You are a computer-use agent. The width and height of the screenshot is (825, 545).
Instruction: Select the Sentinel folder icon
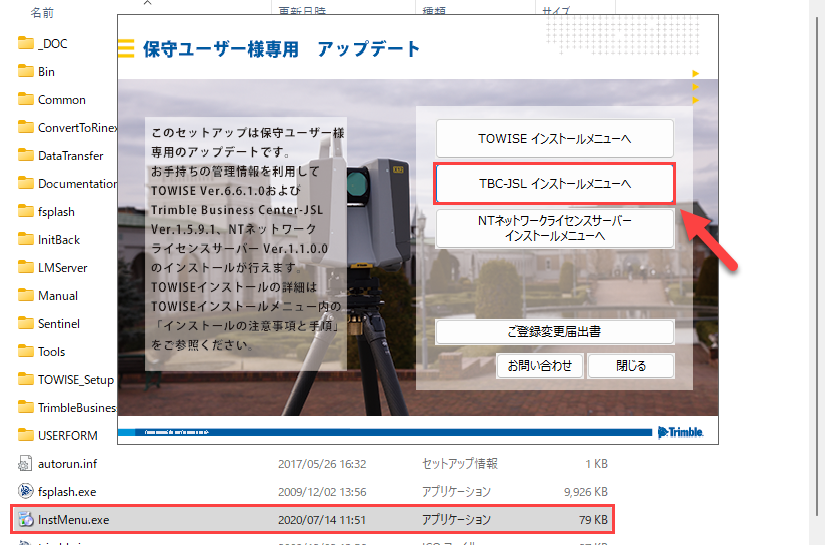point(26,323)
